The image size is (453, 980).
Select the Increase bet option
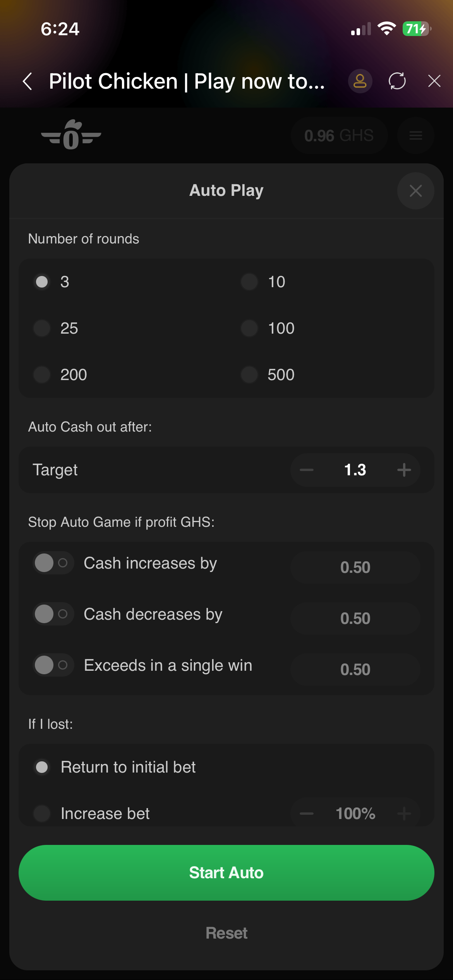[42, 813]
